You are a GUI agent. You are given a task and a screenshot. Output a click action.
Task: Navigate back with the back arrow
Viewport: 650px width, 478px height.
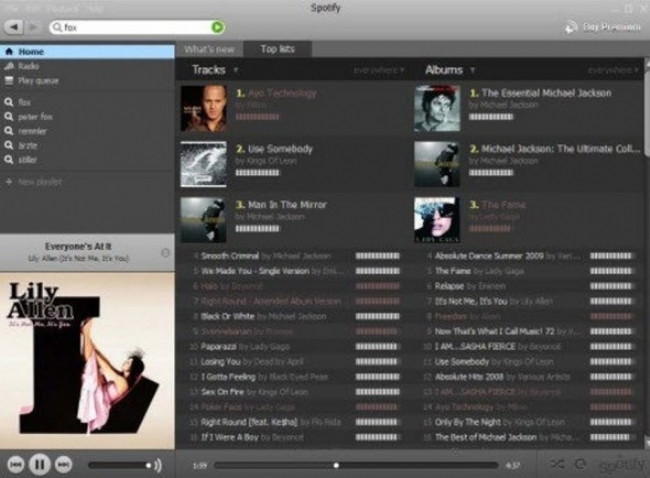[x=14, y=27]
